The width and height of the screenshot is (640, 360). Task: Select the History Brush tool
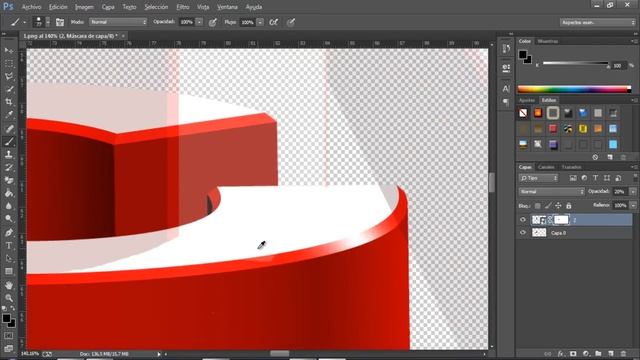tap(9, 167)
